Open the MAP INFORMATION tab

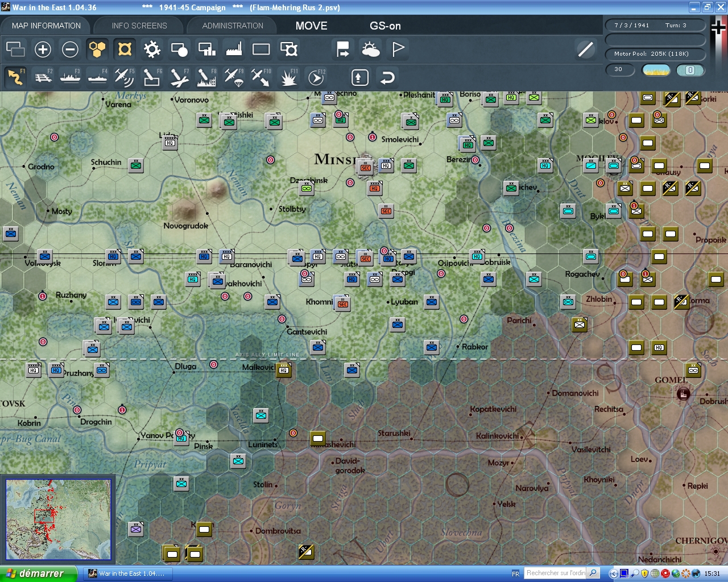[46, 26]
